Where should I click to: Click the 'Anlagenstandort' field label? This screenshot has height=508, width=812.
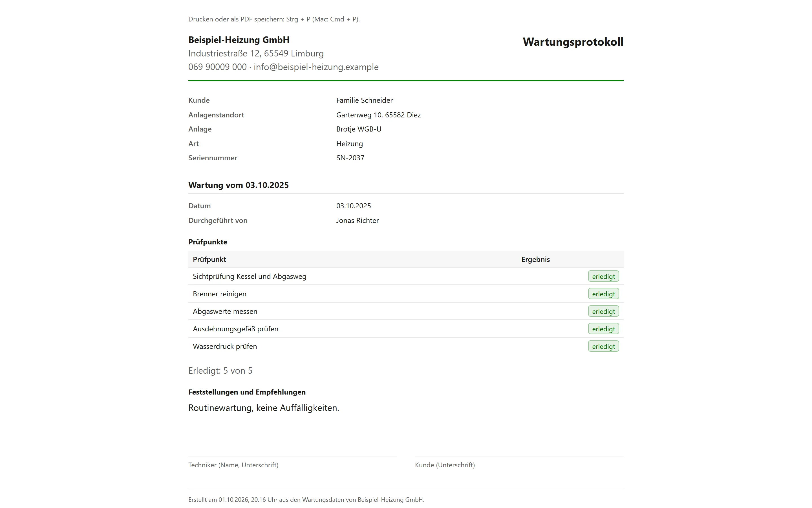216,115
